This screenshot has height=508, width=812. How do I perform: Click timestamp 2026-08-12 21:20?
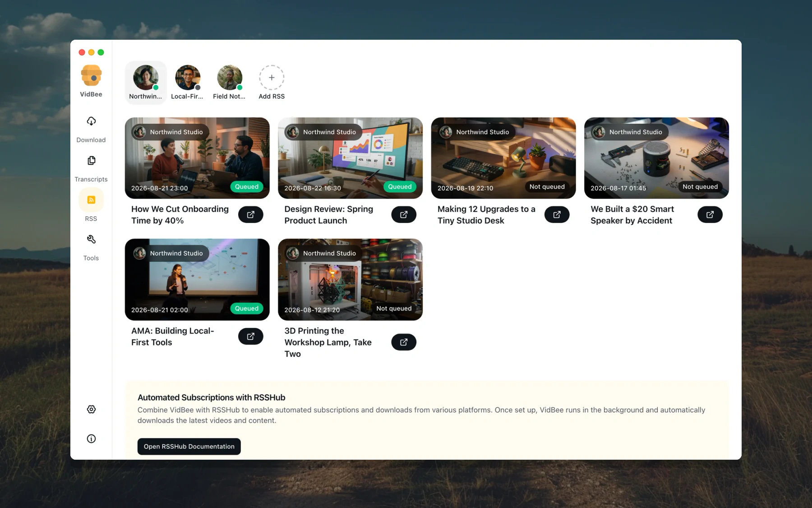pos(312,310)
